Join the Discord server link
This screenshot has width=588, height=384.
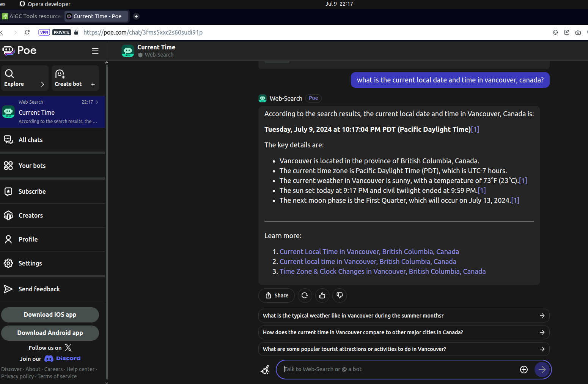coord(63,359)
